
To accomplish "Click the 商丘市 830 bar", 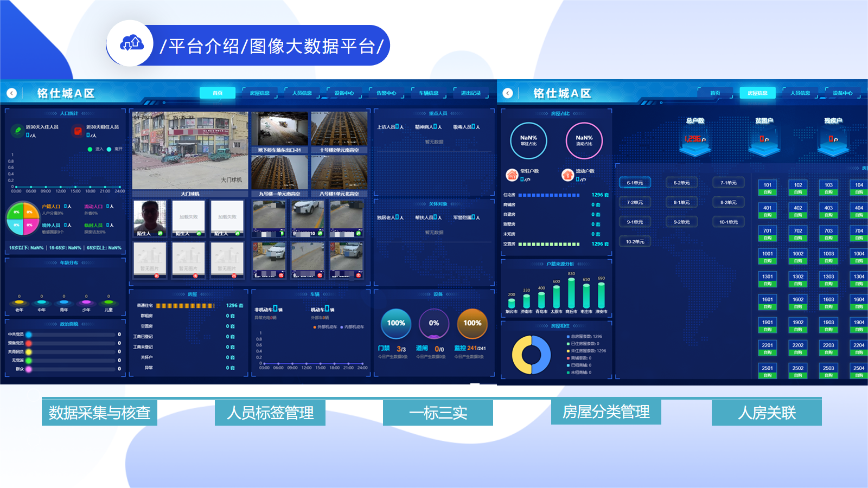I will point(571,293).
